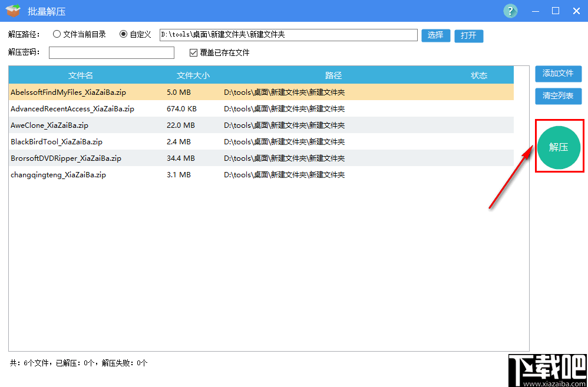Click the 选择 browse button
This screenshot has width=588, height=387.
pos(435,35)
